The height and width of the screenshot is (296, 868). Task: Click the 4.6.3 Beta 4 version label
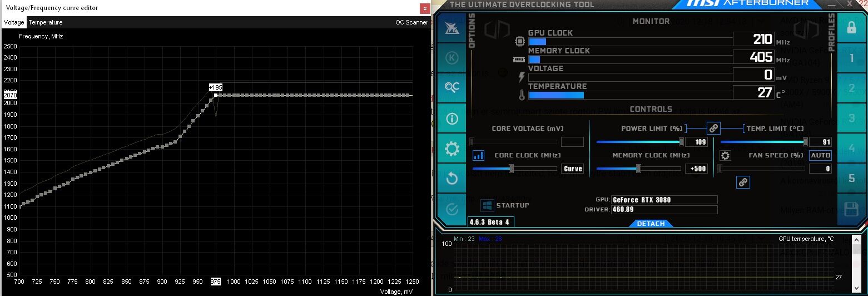490,221
